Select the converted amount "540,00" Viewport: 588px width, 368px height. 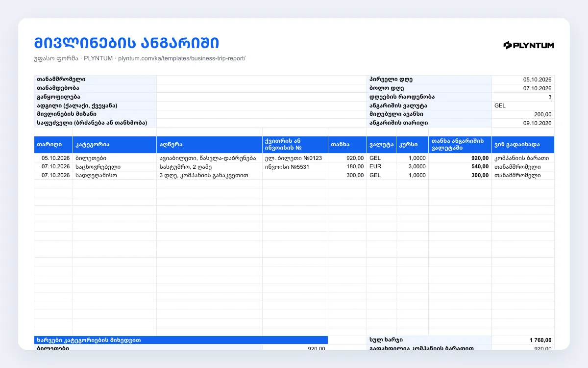(x=460, y=166)
